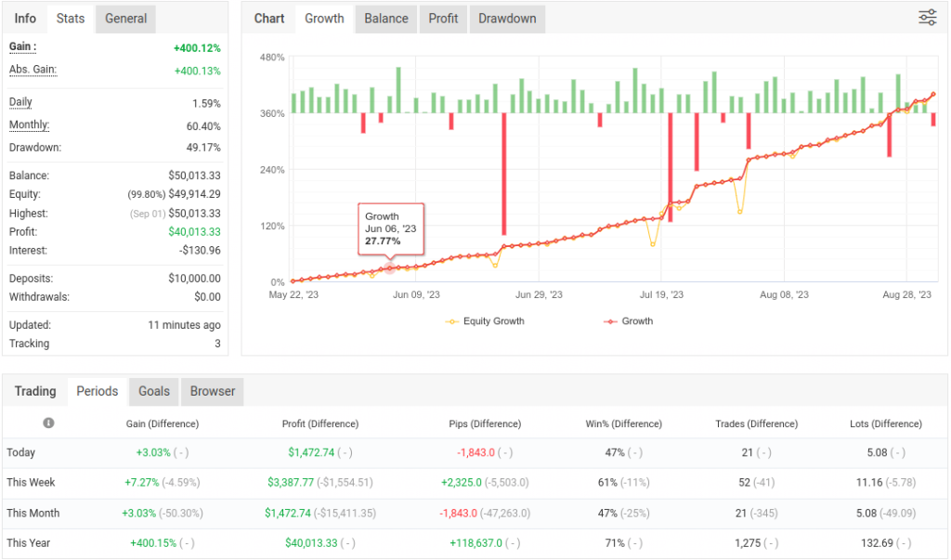Click the +400.12% gain value
951x560 pixels.
click(x=197, y=48)
